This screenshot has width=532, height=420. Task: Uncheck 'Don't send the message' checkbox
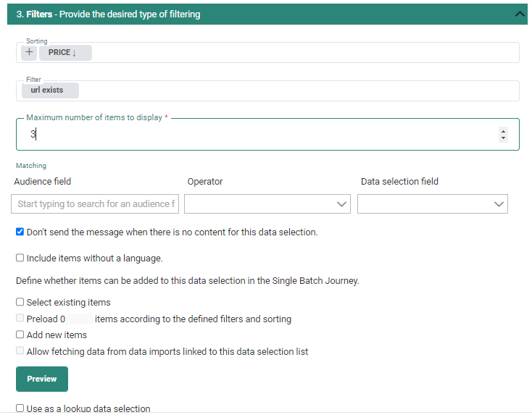(20, 232)
